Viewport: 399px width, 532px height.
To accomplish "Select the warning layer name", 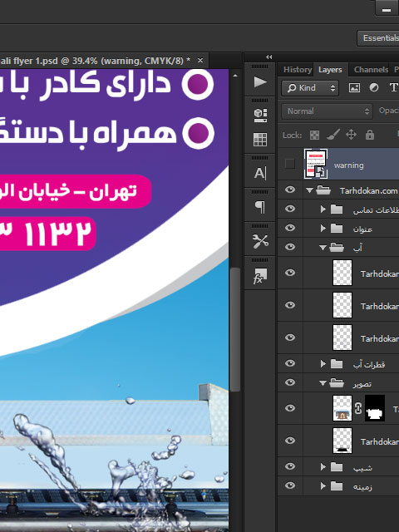I will (349, 165).
